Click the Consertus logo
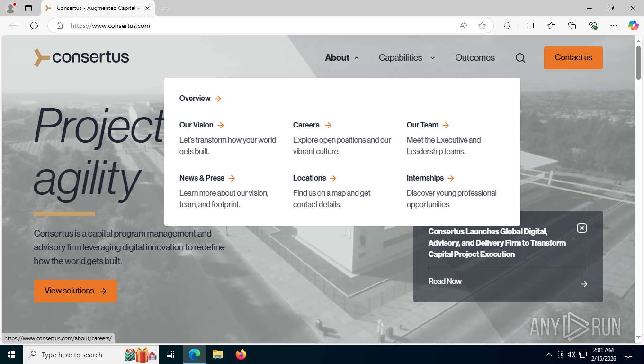This screenshot has height=364, width=644. [81, 57]
